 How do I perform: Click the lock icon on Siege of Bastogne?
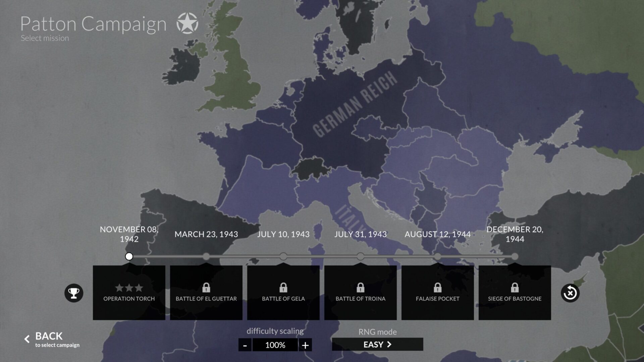[515, 287]
